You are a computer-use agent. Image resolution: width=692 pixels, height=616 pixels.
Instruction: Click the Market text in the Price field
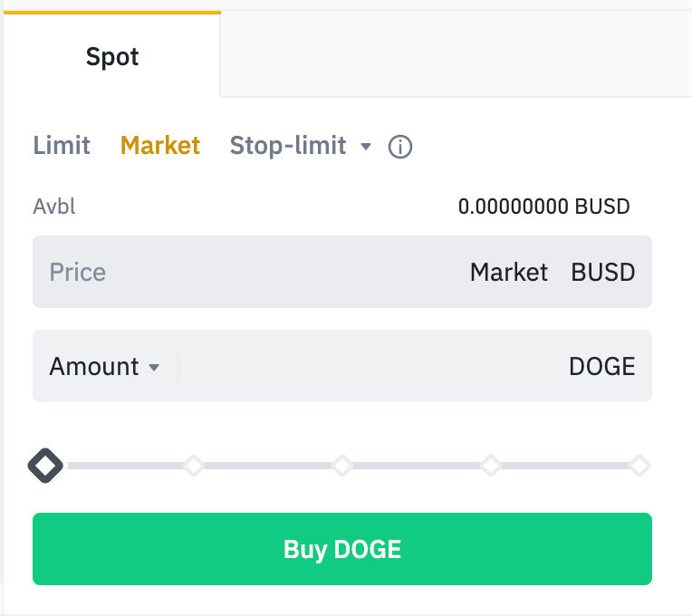point(509,273)
